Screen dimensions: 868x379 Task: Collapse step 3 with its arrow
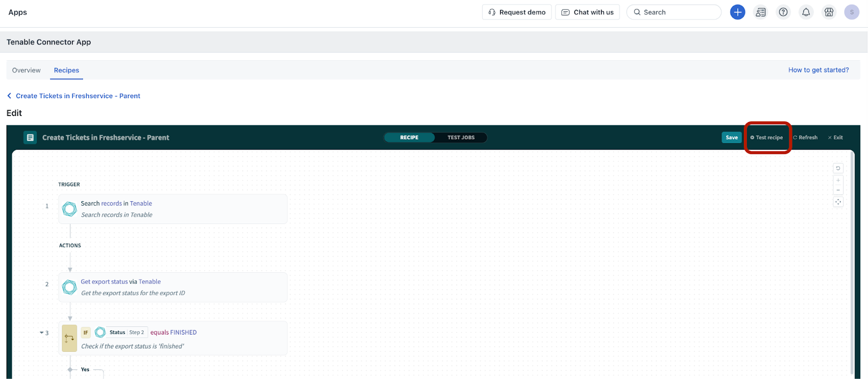[x=41, y=333]
